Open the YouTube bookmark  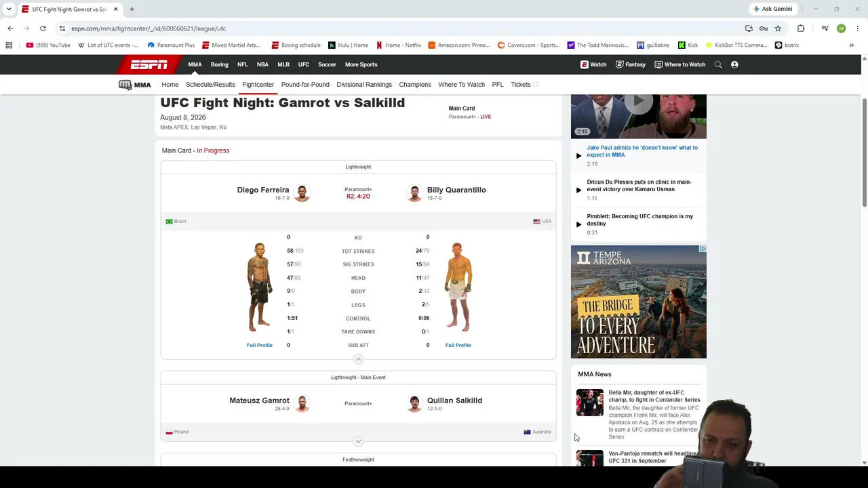48,45
